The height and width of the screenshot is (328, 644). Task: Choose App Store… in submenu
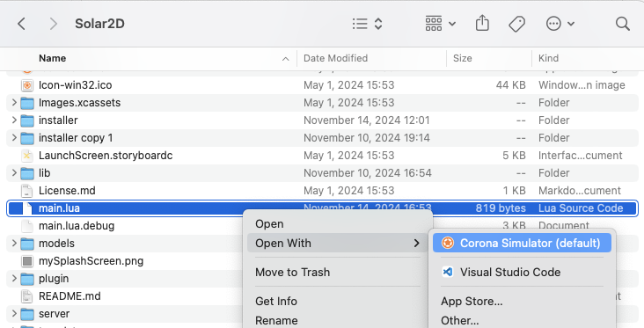coord(472,301)
